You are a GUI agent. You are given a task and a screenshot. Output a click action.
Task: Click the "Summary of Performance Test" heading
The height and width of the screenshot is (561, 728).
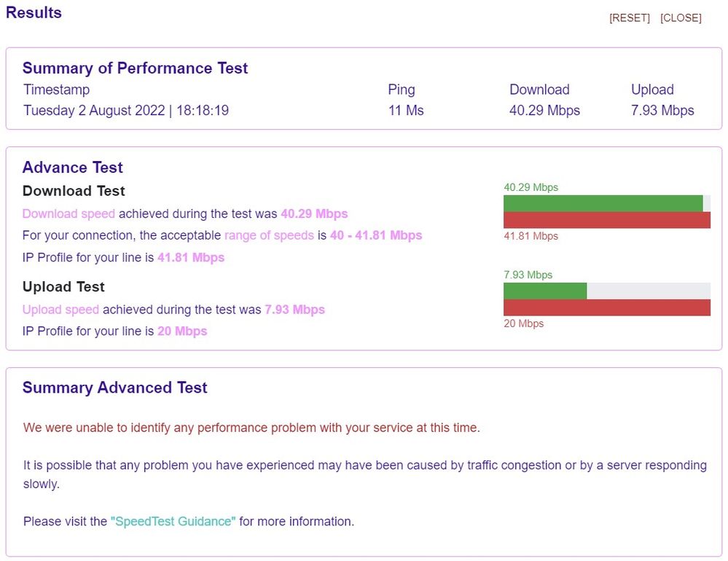tap(135, 68)
